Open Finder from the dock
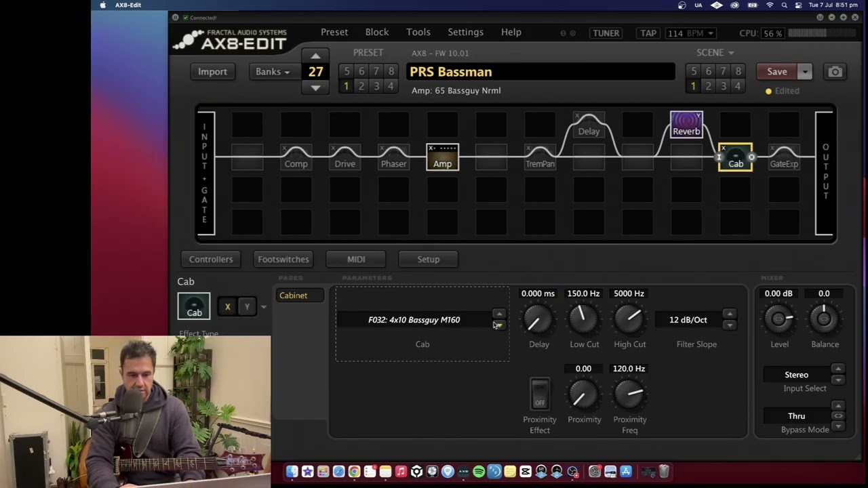The height and width of the screenshot is (488, 868). 292,472
